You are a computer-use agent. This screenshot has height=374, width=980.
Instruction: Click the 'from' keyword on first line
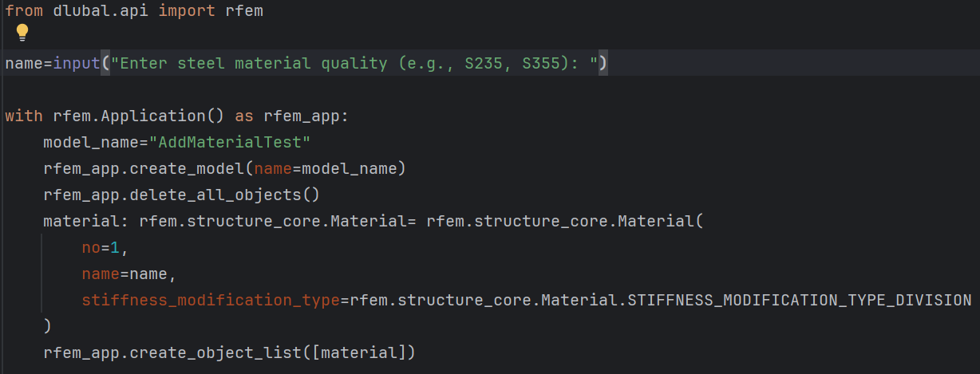(x=24, y=11)
